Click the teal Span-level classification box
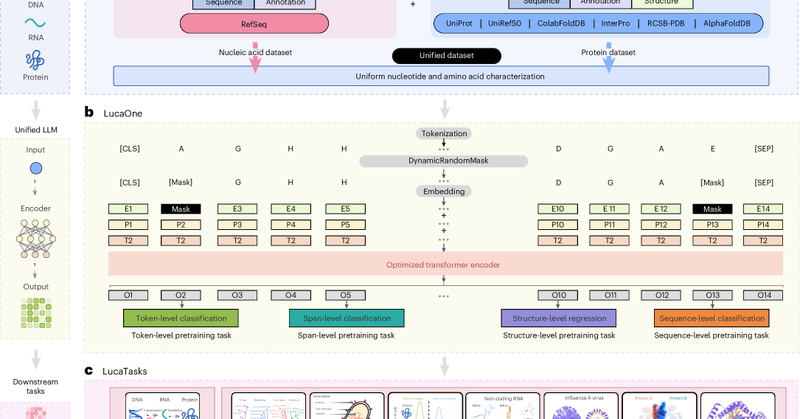 pos(347,318)
